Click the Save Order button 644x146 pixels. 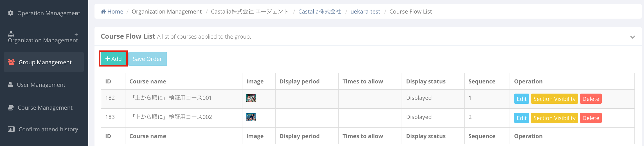point(147,59)
